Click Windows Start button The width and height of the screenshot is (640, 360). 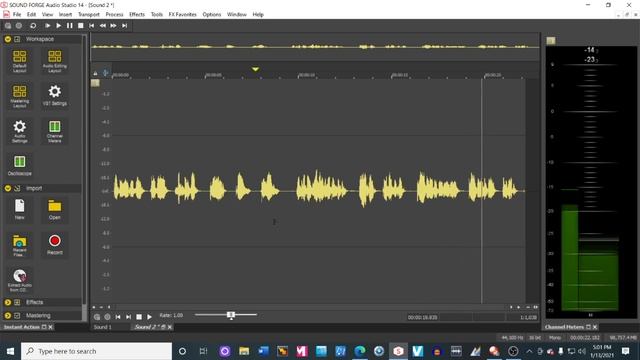coord(10,351)
